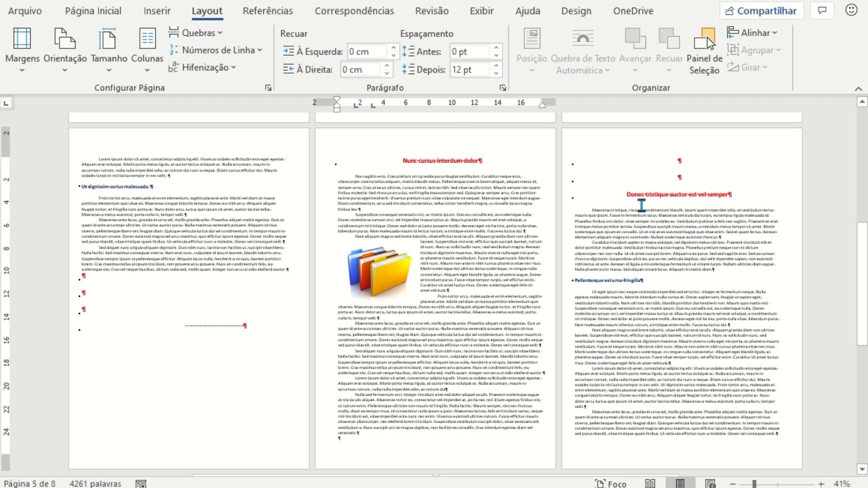This screenshot has width=868, height=488.
Task: Click the macro recording status icon
Action: click(140, 483)
